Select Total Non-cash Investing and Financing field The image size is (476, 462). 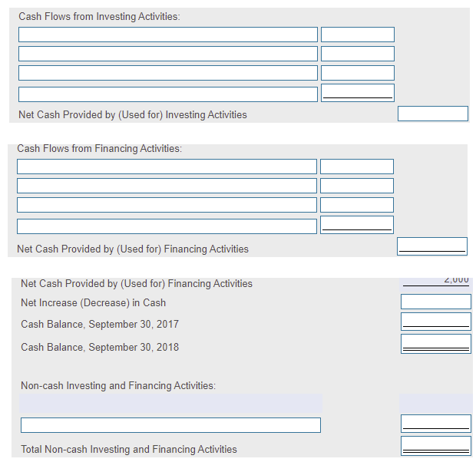[x=436, y=446]
